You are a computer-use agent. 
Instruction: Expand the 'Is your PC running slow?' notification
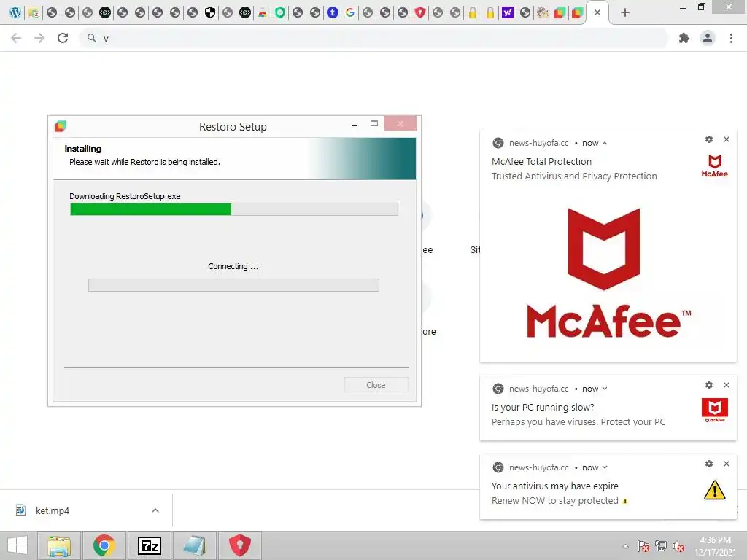click(605, 389)
